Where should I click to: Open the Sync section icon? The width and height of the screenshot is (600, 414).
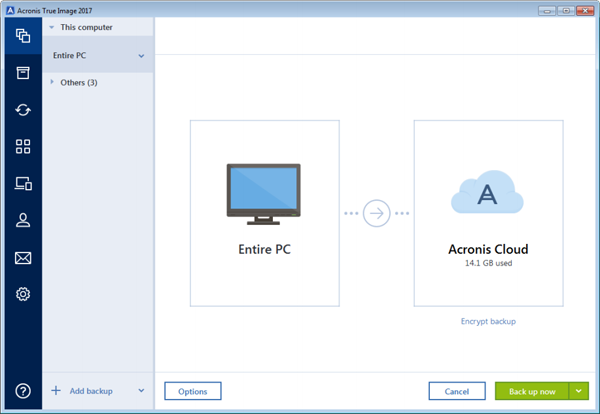click(x=21, y=110)
